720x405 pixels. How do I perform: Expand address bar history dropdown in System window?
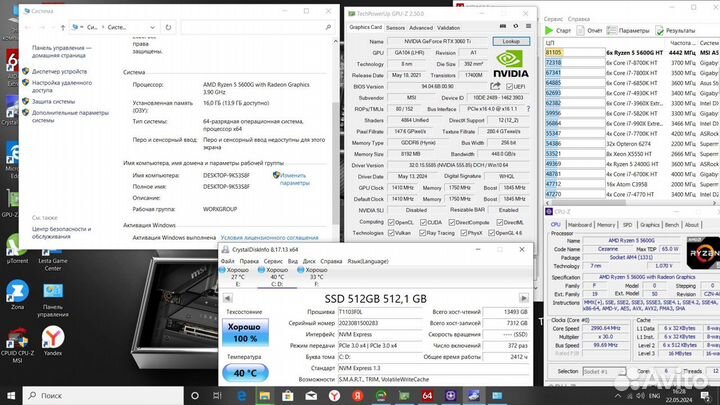tap(152, 28)
